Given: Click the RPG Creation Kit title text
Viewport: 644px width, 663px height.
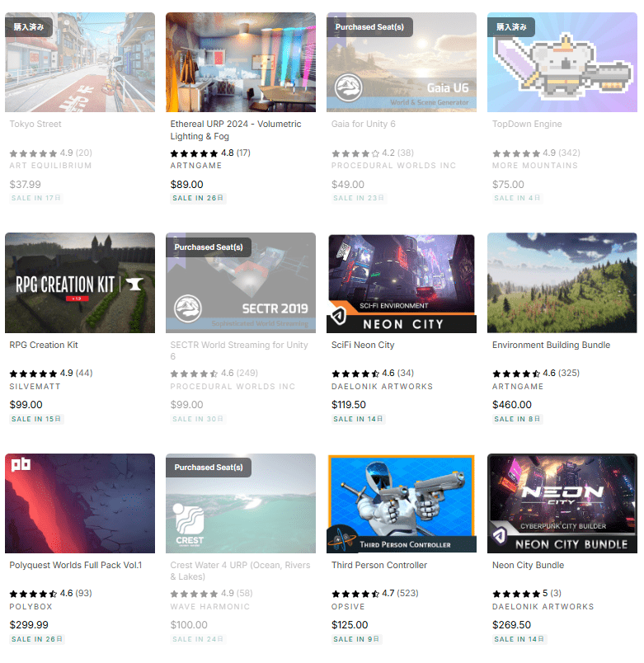Looking at the screenshot, I should click(x=44, y=345).
